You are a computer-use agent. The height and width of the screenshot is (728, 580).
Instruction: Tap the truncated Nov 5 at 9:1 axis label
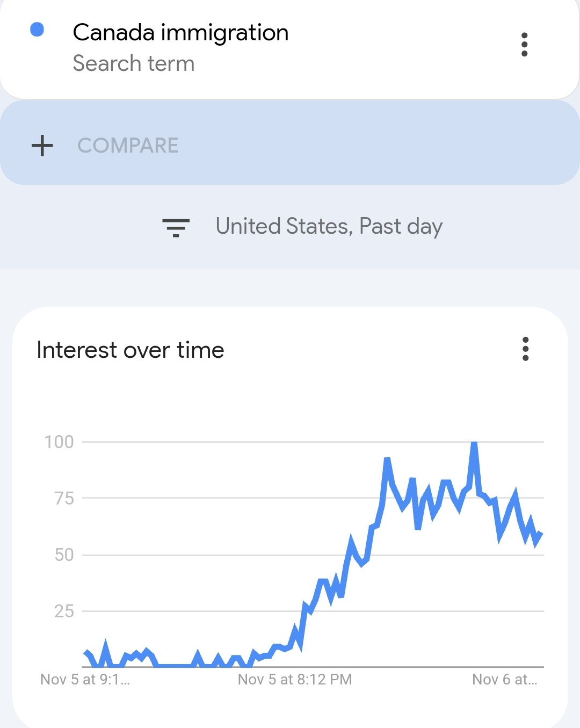[85, 680]
